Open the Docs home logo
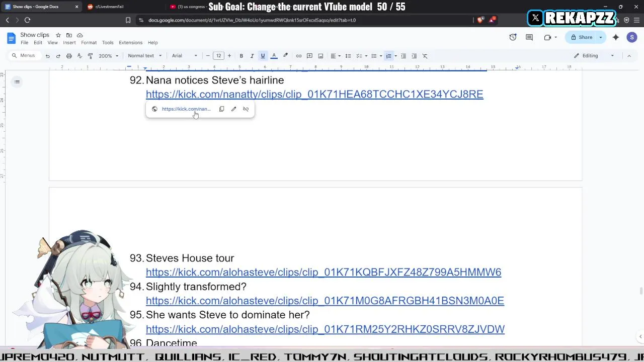644x362 pixels. pyautogui.click(x=11, y=38)
